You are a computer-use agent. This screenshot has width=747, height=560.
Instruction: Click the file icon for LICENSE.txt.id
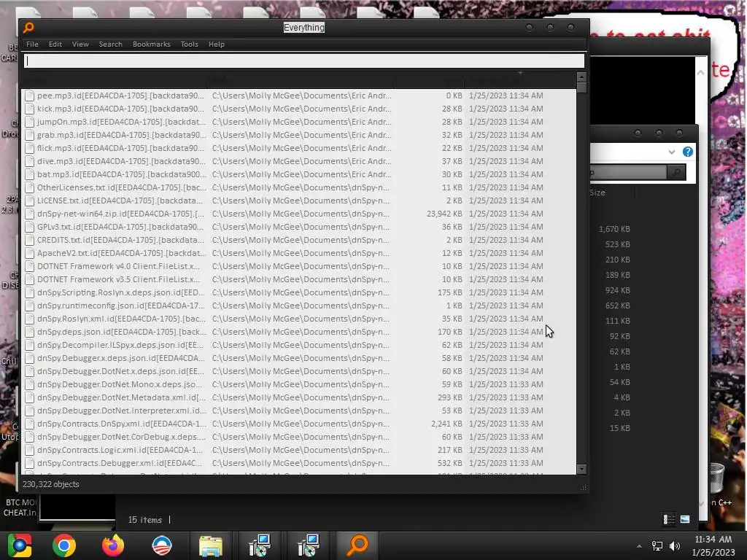point(29,201)
